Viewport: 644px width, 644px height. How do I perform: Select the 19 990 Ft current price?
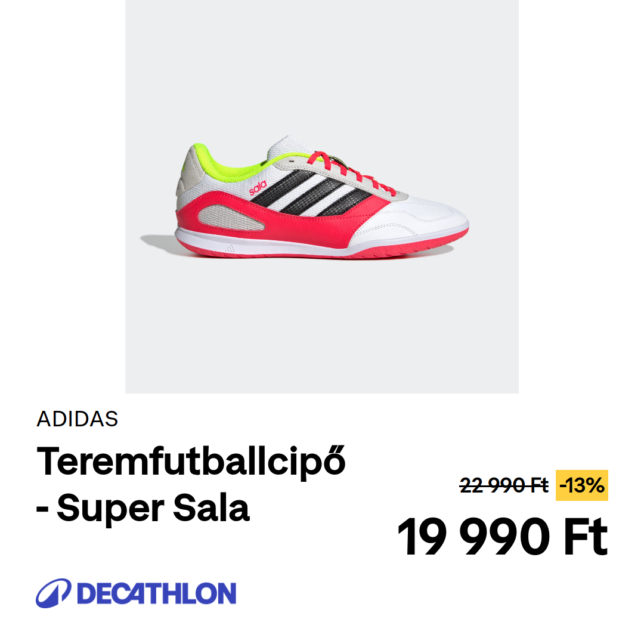click(x=502, y=536)
